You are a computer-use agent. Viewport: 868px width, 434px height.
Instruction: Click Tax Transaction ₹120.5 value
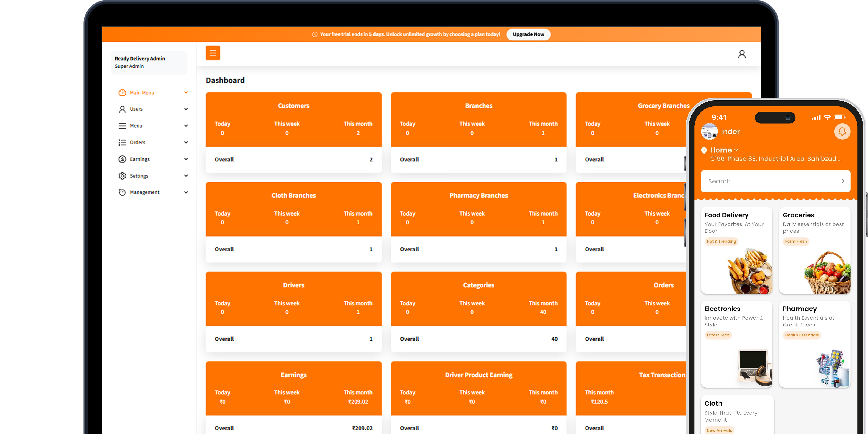tap(599, 402)
